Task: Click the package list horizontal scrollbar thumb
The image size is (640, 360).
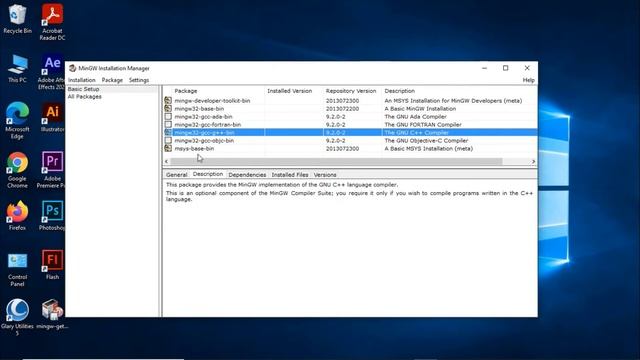Action: [x=336, y=162]
